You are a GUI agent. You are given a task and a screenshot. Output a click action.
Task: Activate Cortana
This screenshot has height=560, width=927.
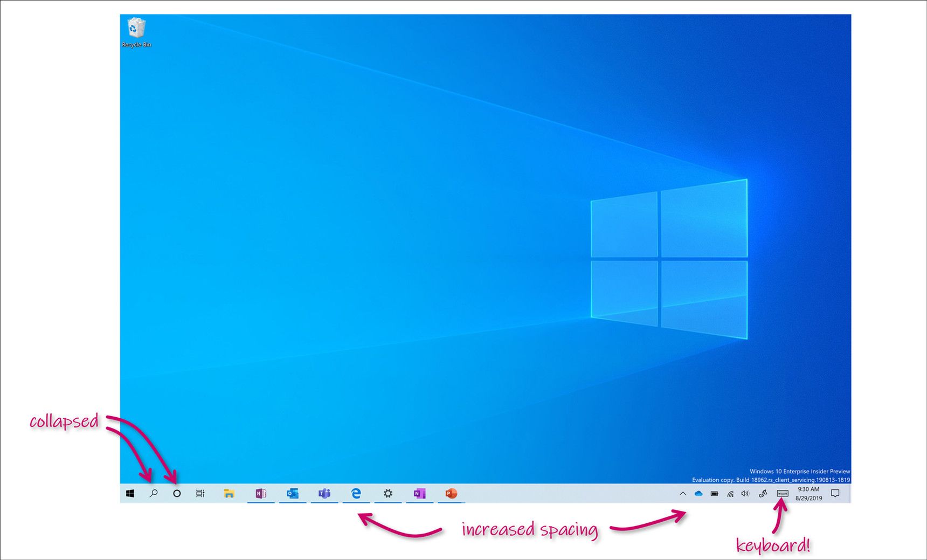(177, 493)
